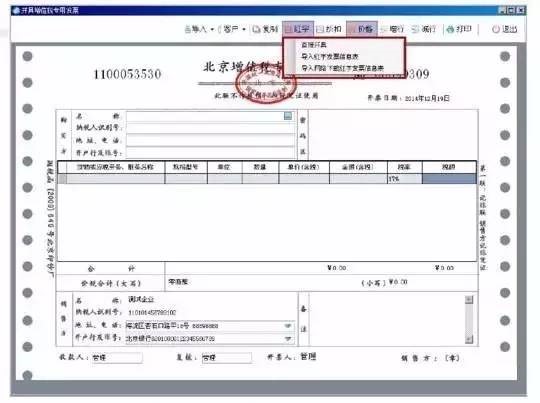Open the 客户 customer toolbar dropdown

[x=234, y=29]
